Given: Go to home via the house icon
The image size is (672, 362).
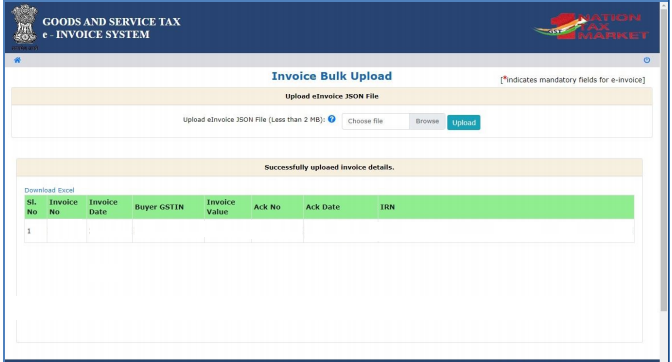Looking at the screenshot, I should point(17,60).
